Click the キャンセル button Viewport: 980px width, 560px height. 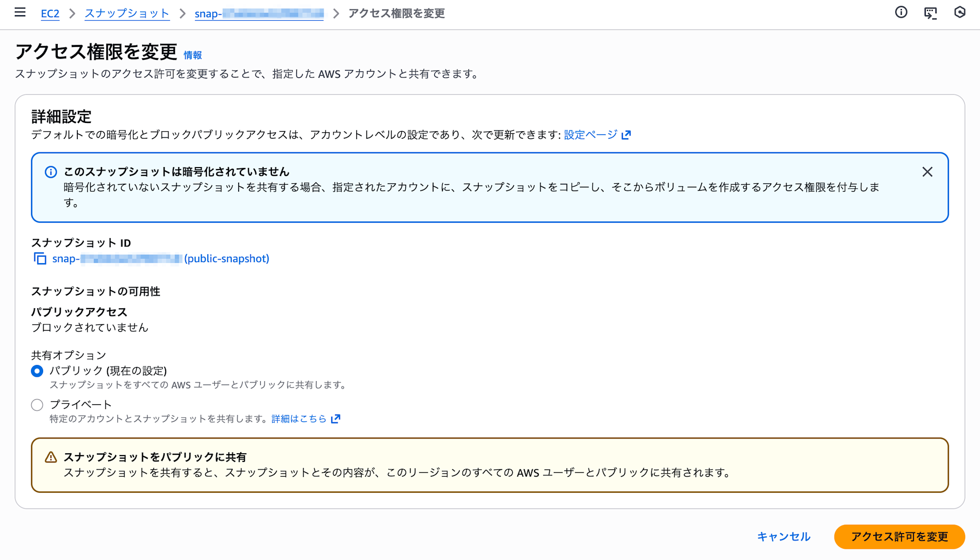[783, 536]
